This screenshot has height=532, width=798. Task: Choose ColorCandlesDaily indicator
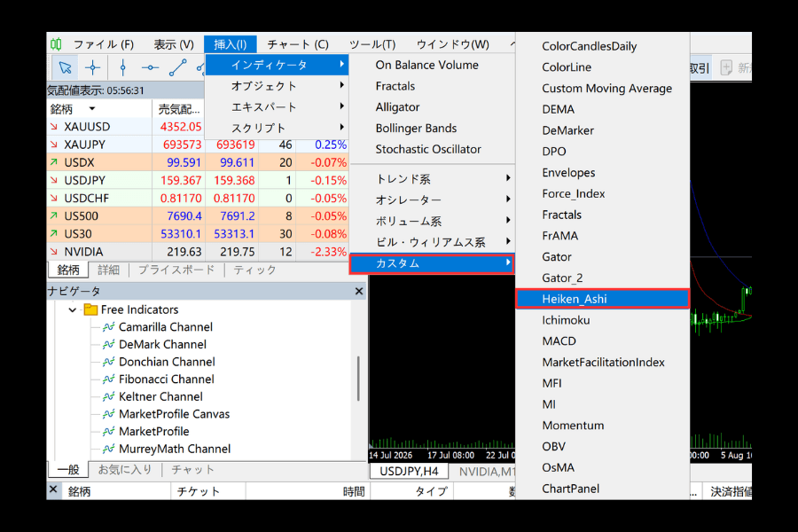tap(603, 46)
